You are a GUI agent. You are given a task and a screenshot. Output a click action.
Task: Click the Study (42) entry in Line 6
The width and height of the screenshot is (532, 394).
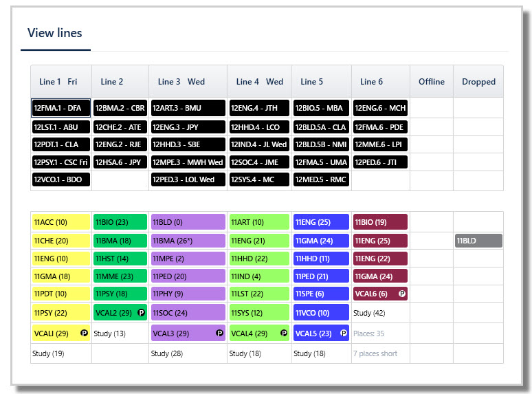(x=369, y=313)
